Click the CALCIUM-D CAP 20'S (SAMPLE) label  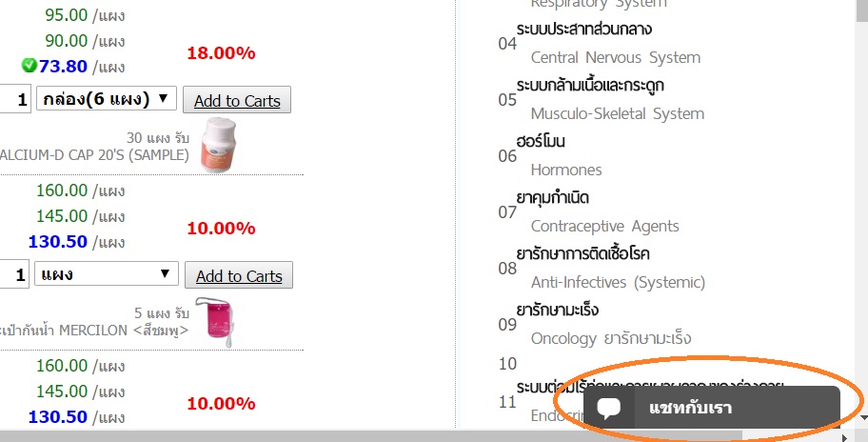point(94,154)
